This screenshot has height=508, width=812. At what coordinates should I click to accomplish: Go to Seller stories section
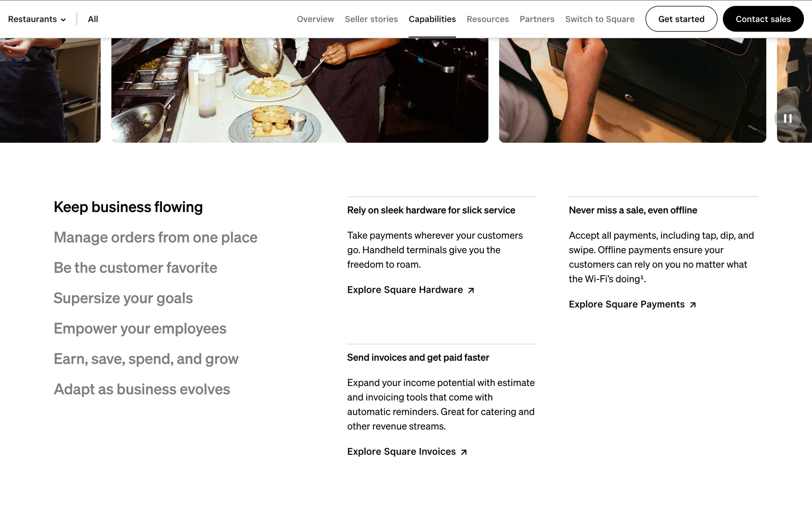click(371, 19)
